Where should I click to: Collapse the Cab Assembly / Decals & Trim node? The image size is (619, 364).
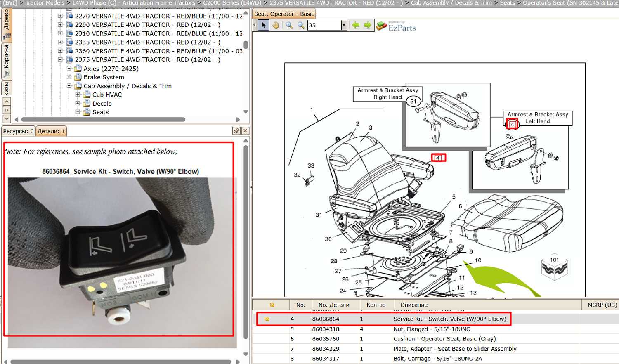tap(69, 86)
